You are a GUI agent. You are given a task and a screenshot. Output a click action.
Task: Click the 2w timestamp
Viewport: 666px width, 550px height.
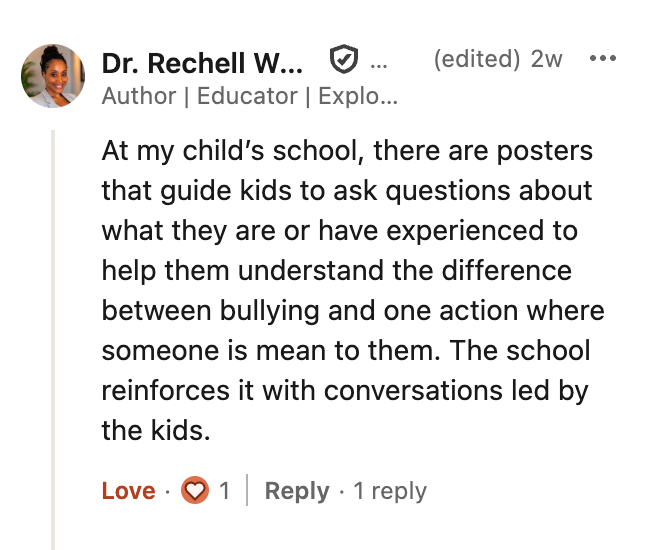546,59
